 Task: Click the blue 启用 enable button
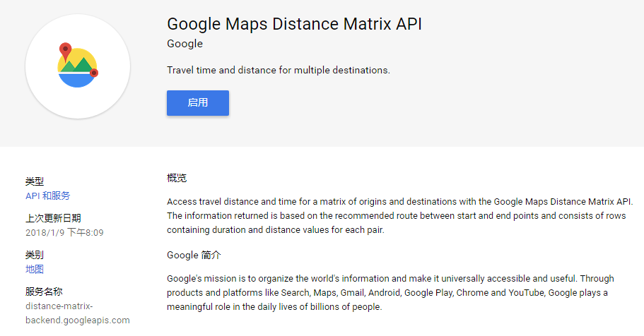(x=197, y=103)
